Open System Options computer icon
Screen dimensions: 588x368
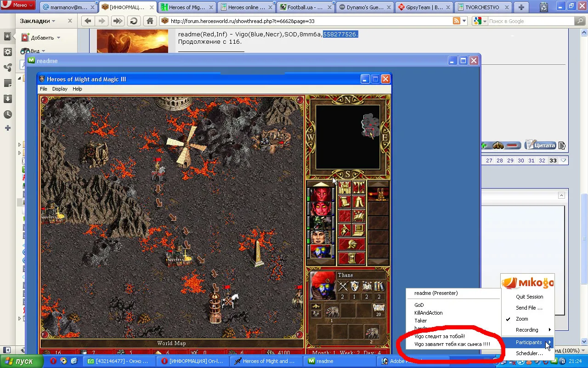click(x=359, y=230)
